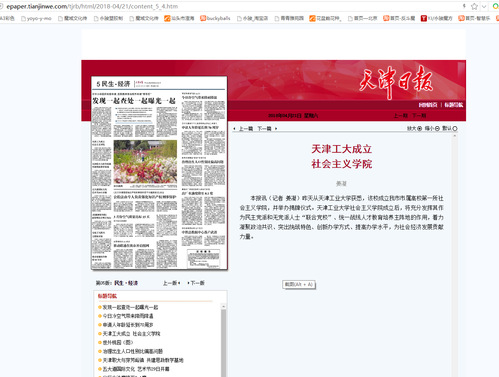This screenshot has height=377, width=499.
Task: Click the right arrow beside 下一篇
Action: tap(276, 129)
